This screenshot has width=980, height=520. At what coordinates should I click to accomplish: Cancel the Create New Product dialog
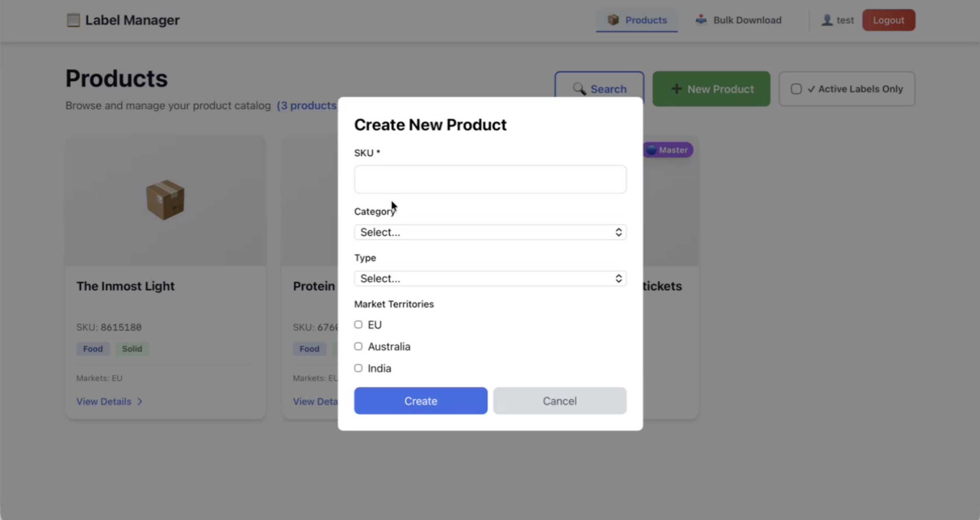point(559,401)
